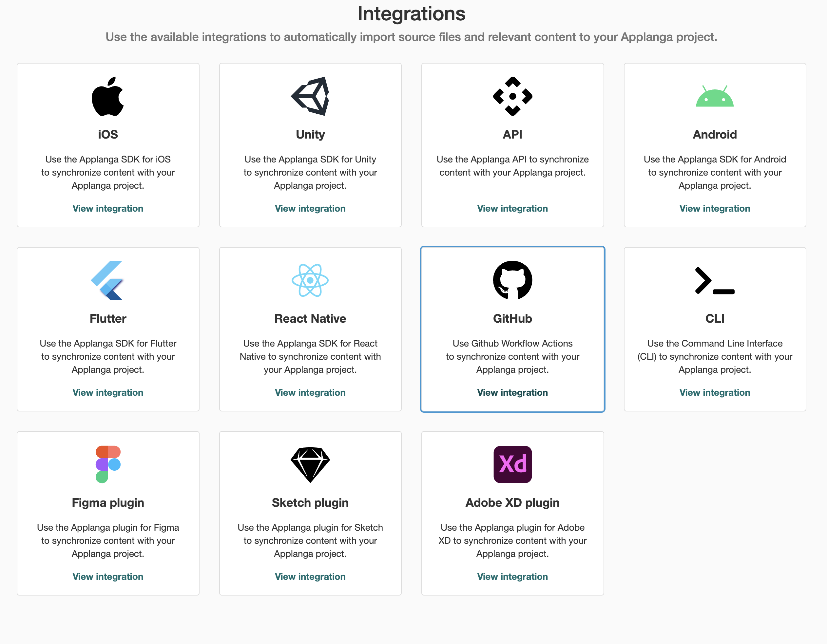The height and width of the screenshot is (644, 827).
Task: Open View integration link for API
Action: click(x=512, y=209)
